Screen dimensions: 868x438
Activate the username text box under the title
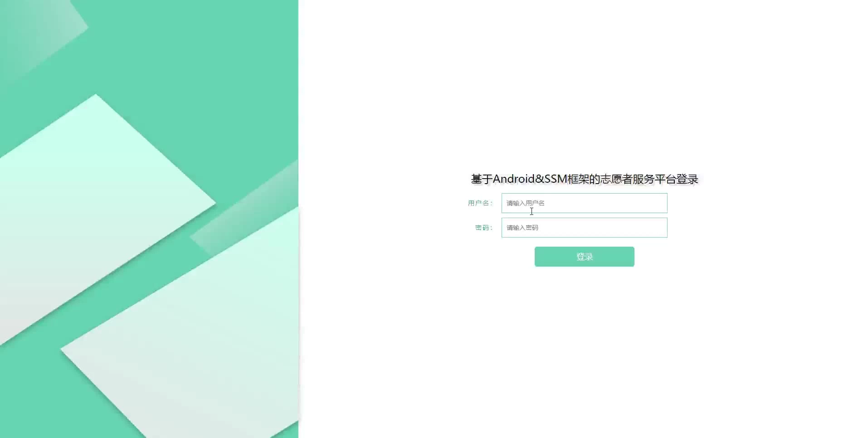coord(584,203)
